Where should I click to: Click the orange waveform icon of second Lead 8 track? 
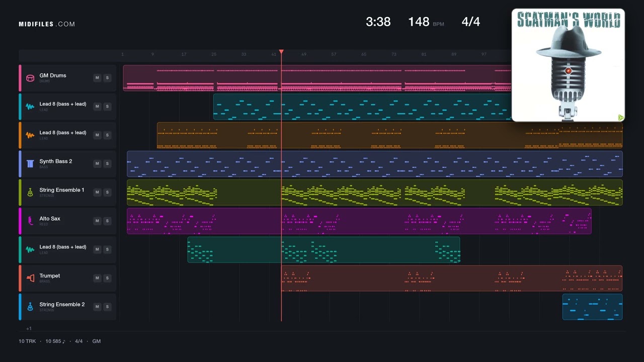[30, 135]
